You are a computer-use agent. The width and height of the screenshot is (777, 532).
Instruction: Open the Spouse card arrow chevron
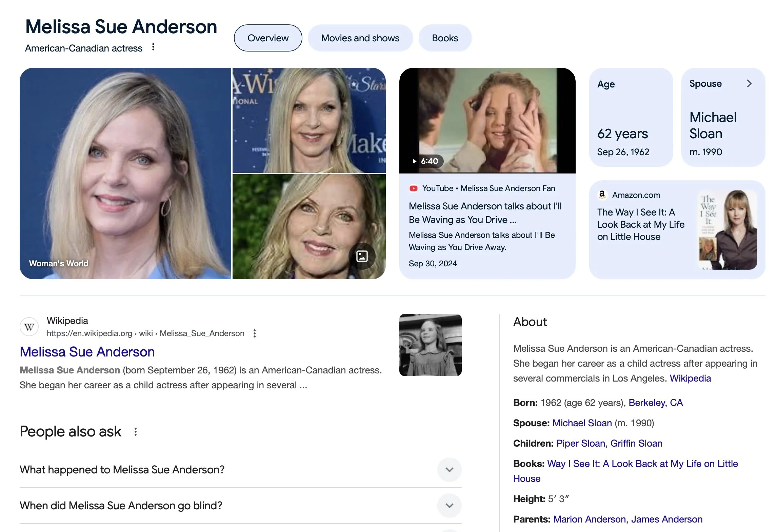tap(749, 83)
